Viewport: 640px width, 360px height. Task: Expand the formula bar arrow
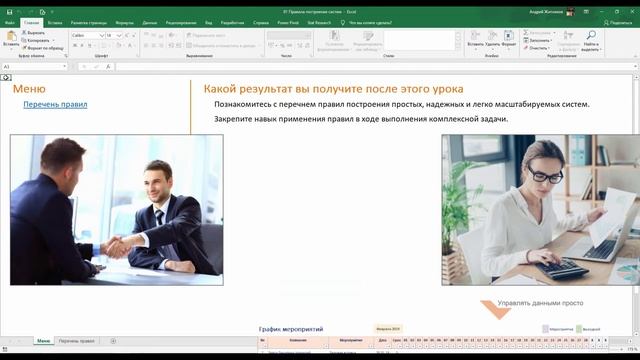point(636,67)
